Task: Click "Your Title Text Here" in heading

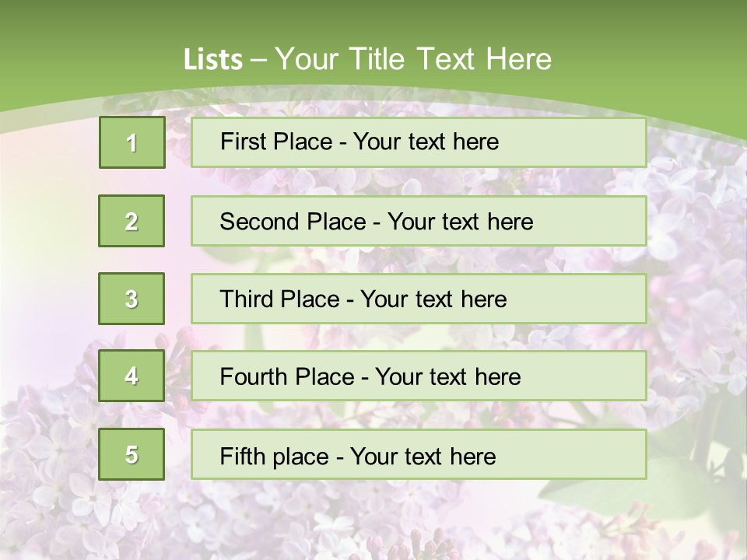Action: 413,59
